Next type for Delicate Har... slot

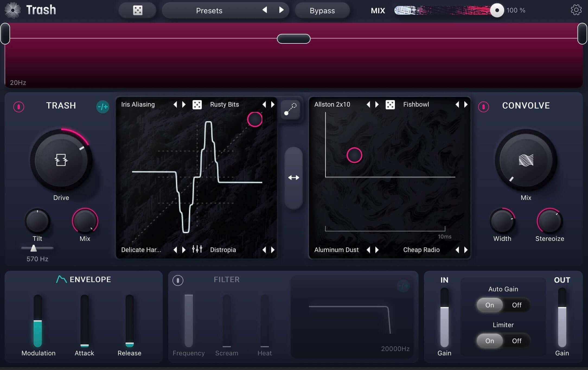click(x=184, y=250)
